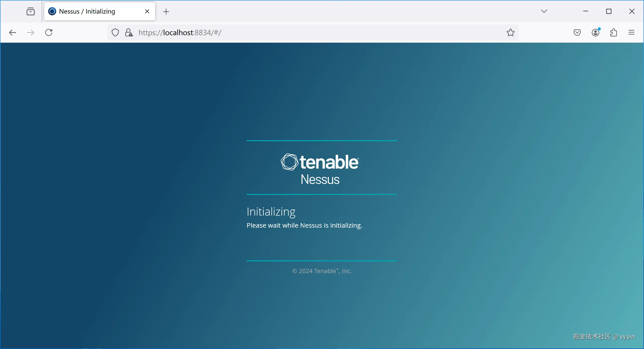Navigate back using the back arrow
644x349 pixels.
[x=12, y=32]
